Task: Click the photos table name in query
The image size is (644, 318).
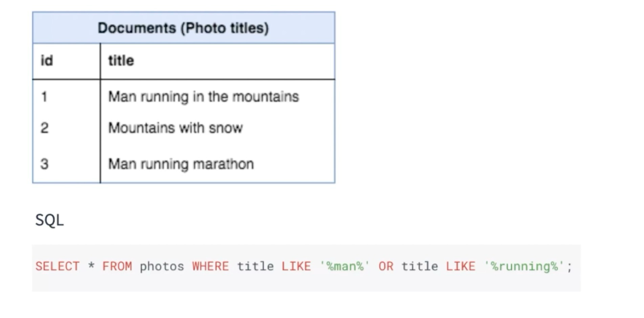Action: [x=162, y=267]
